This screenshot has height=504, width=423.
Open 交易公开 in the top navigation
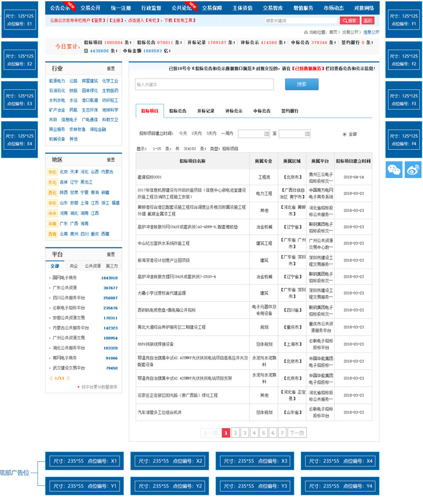tap(91, 8)
